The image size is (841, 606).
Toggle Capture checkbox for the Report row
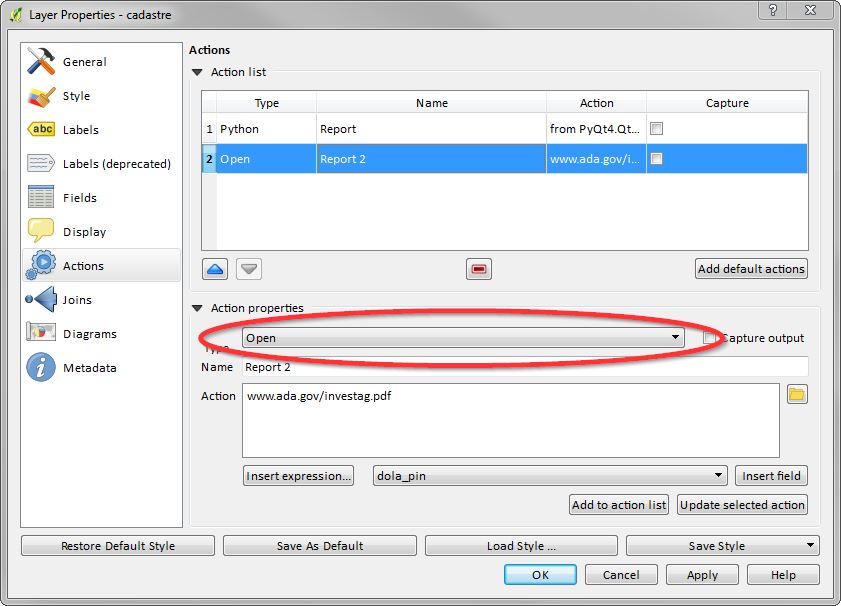[x=657, y=129]
